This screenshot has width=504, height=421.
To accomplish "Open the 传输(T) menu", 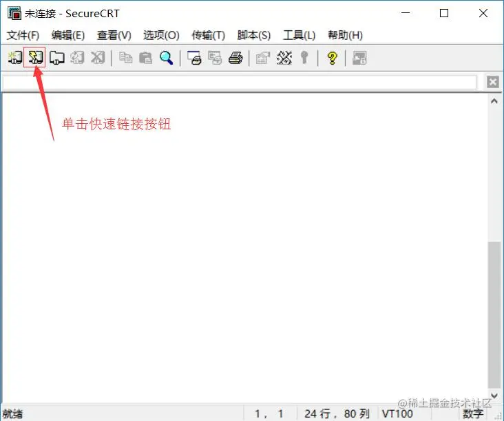I will click(x=209, y=35).
